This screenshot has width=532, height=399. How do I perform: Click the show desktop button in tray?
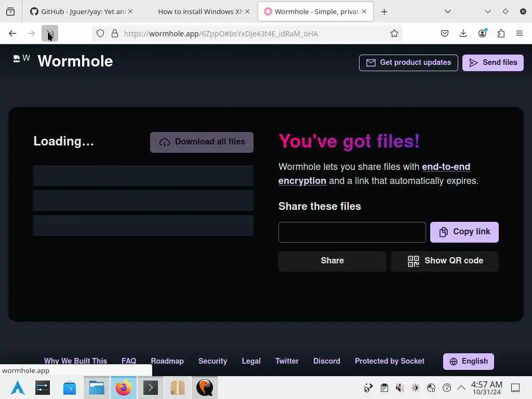tap(515, 388)
